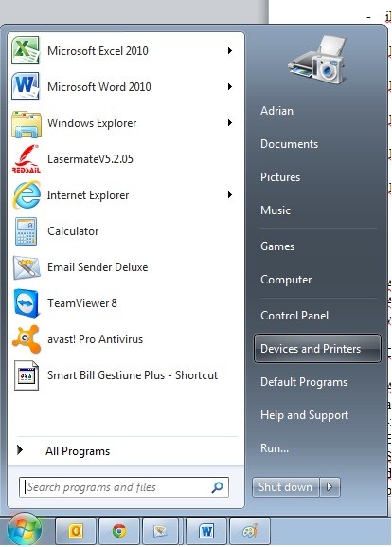Click the Internet Explorer text
The width and height of the screenshot is (392, 547).
(x=88, y=195)
